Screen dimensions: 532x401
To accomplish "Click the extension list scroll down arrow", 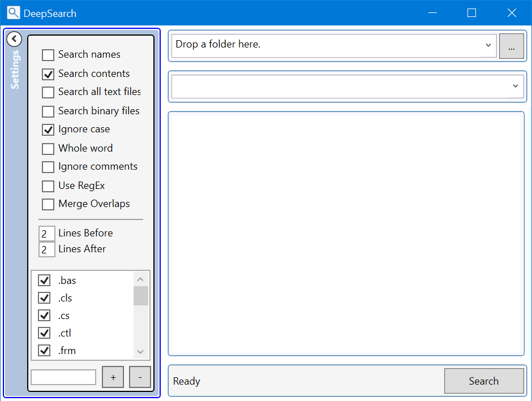I will pyautogui.click(x=140, y=351).
